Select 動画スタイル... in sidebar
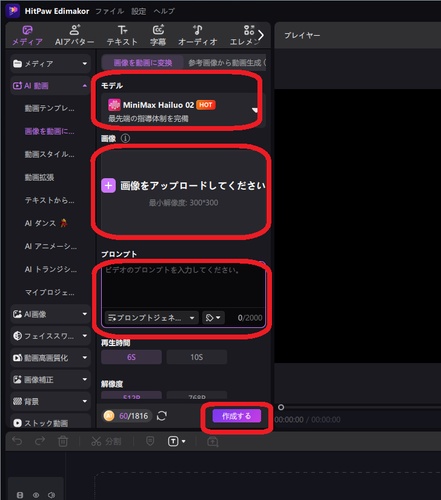 point(49,154)
